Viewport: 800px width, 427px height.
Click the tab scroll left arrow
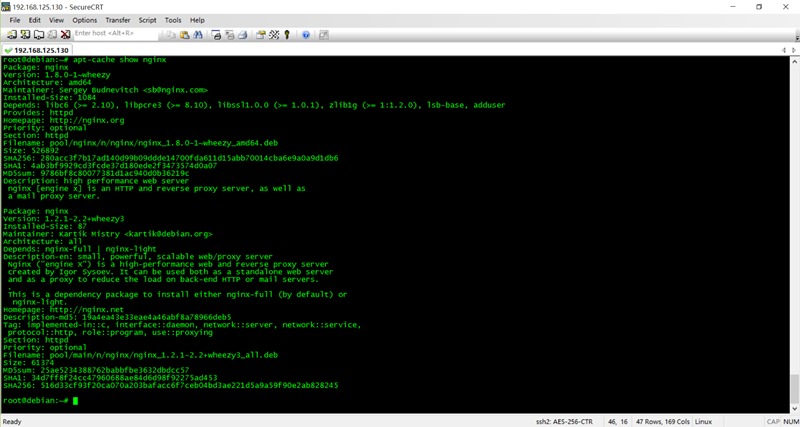(784, 51)
